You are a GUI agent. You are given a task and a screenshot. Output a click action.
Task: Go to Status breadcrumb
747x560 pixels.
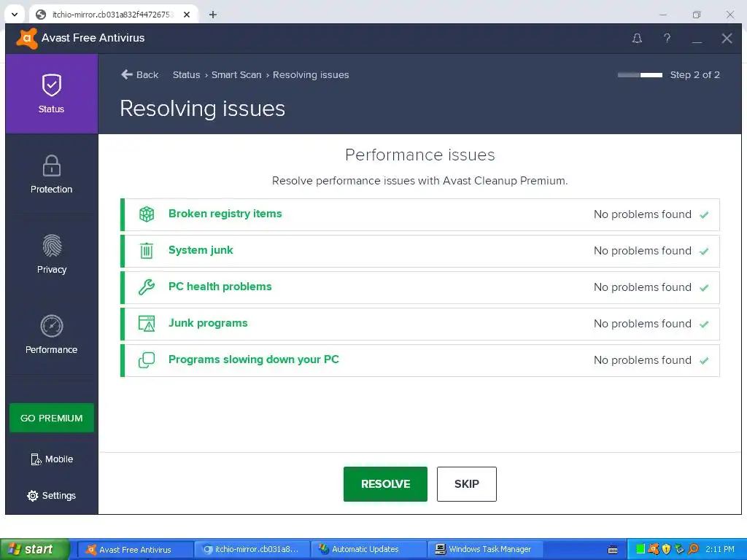(186, 75)
